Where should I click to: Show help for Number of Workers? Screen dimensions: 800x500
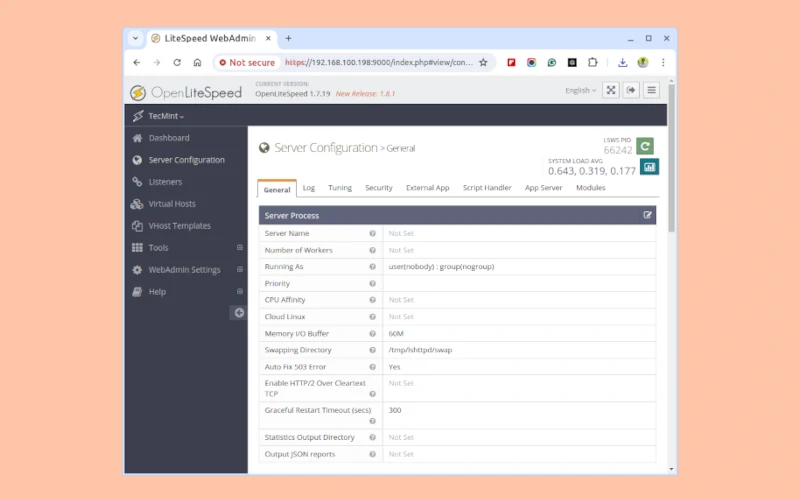tap(372, 250)
